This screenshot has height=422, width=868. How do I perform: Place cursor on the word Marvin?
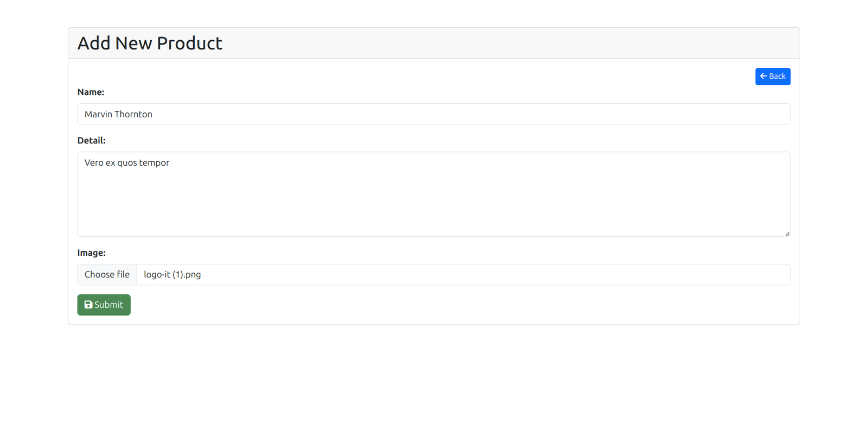point(98,114)
